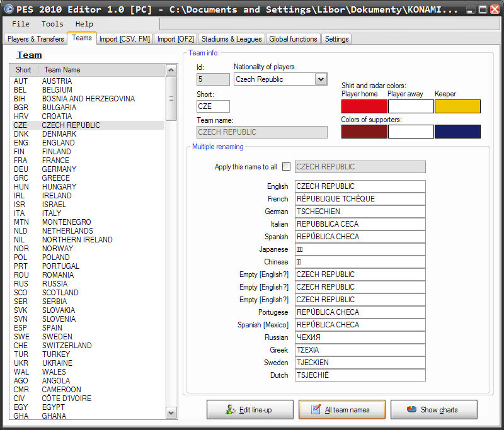Click the Russian name field ЧЕХИЯ

(360, 337)
